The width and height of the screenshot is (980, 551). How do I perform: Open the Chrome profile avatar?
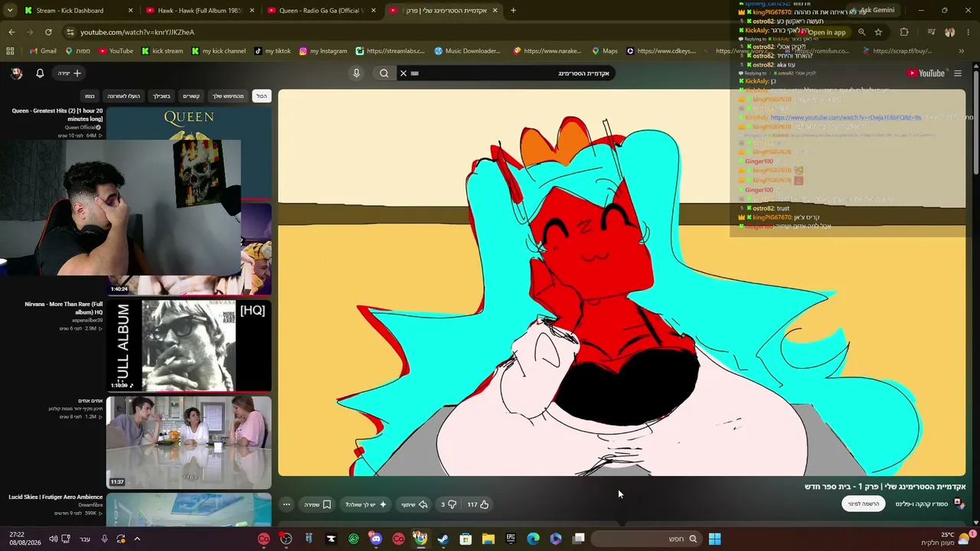point(950,32)
